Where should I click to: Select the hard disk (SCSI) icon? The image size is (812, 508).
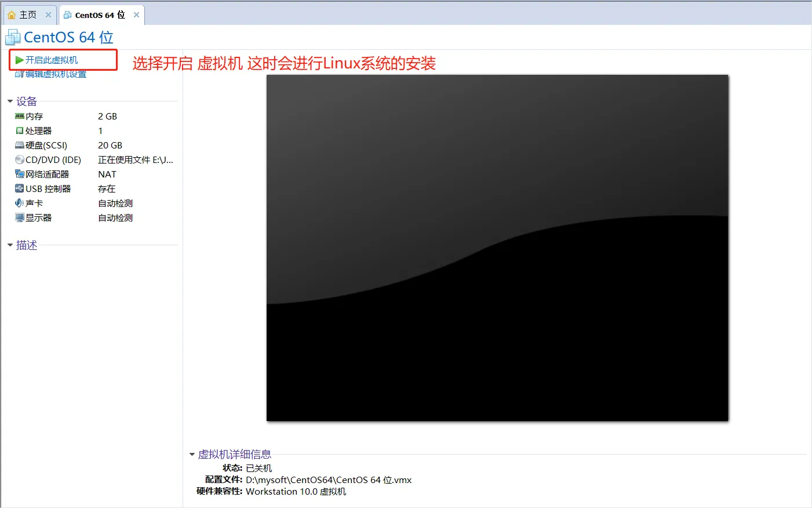[x=20, y=146]
